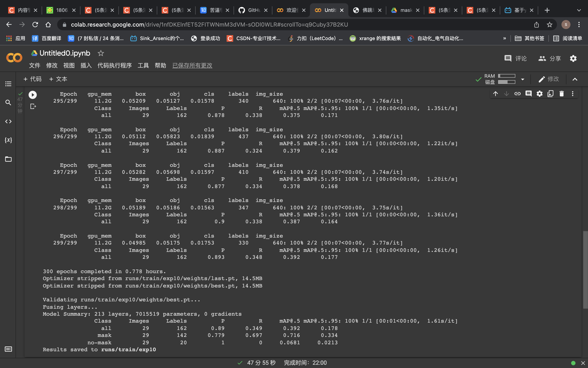
Task: Clear cell output icon below run button
Action: pos(33,106)
